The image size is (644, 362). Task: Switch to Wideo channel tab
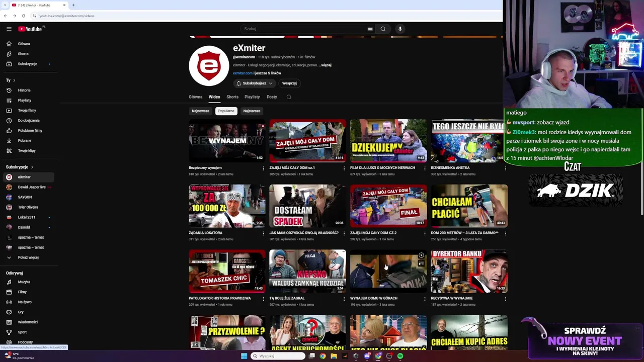click(214, 97)
